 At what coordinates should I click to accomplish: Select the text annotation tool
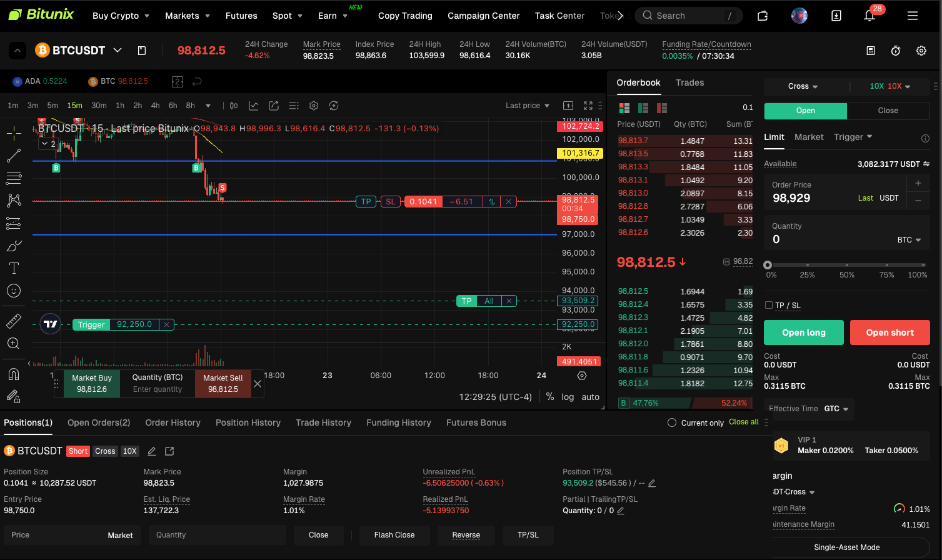point(14,268)
